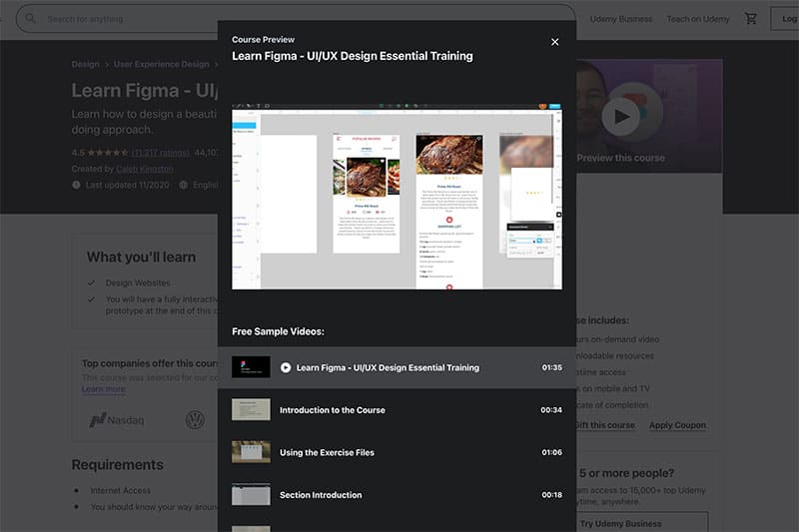
Task: Click the Log in button
Action: tap(787, 19)
